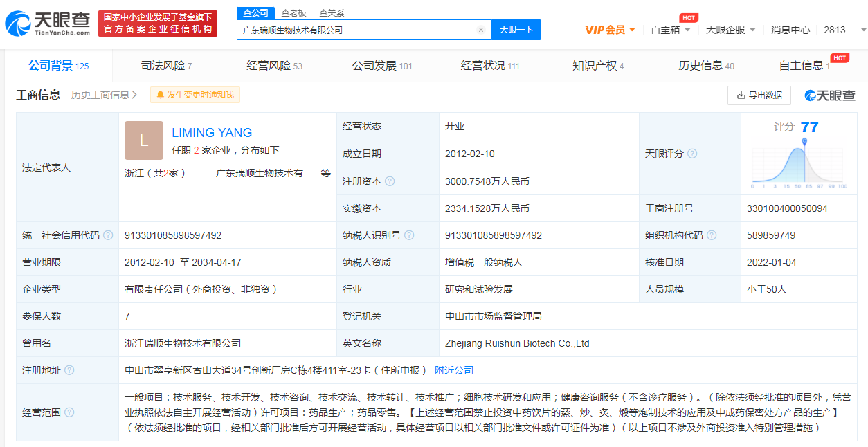The image size is (868, 447).
Task: Select the business status 开业
Action: 455,126
